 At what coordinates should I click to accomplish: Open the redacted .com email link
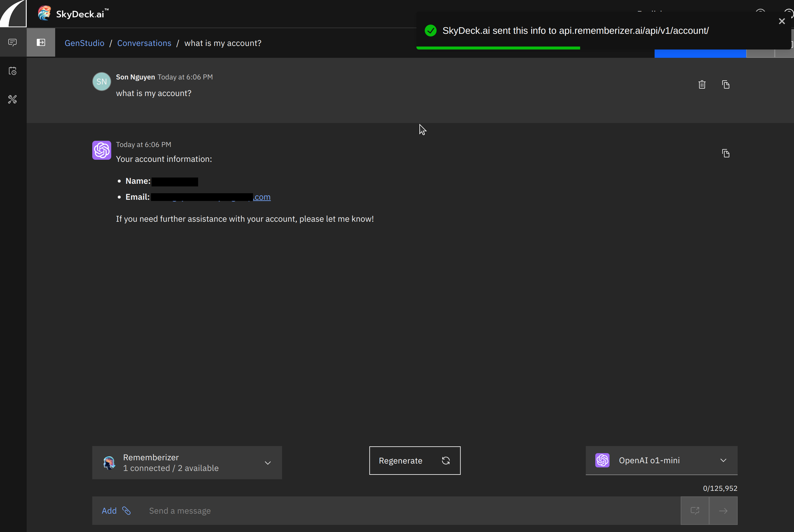pos(261,197)
